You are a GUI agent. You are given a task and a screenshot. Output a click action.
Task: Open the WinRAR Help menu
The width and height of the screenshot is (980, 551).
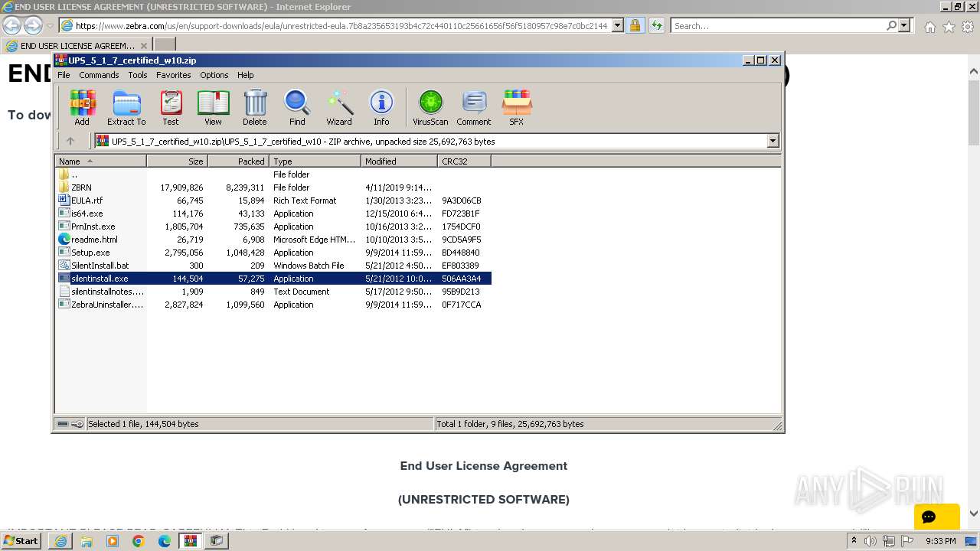[x=246, y=75]
